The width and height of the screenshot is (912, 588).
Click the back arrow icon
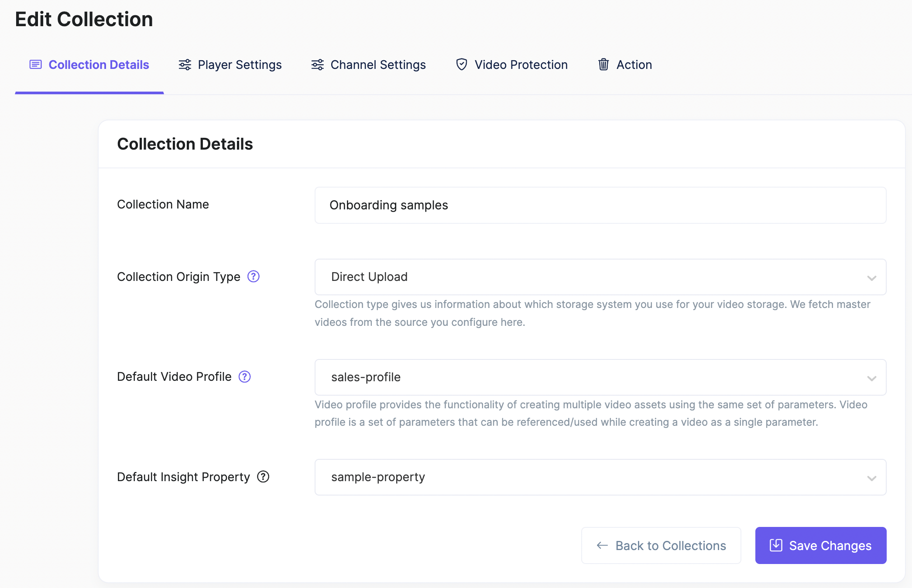[x=602, y=545]
